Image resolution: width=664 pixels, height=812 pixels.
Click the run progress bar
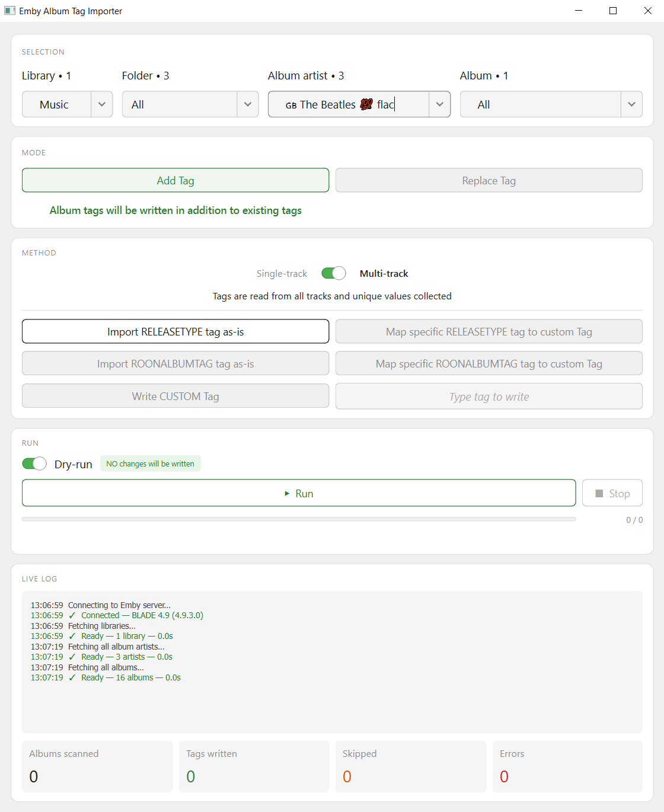299,519
